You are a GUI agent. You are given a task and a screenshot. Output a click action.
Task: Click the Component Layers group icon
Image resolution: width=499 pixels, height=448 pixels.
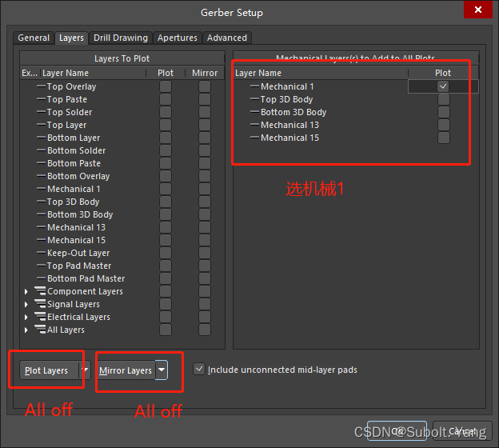[x=40, y=291]
